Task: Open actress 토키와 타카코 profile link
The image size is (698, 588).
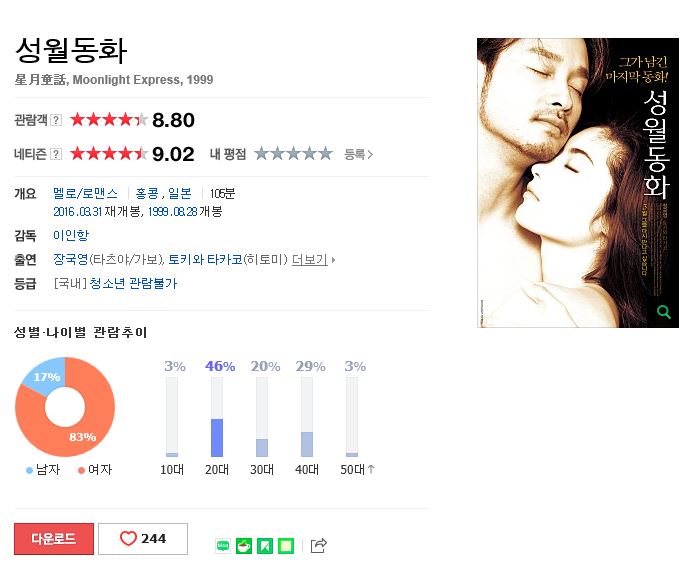Action: pos(206,259)
